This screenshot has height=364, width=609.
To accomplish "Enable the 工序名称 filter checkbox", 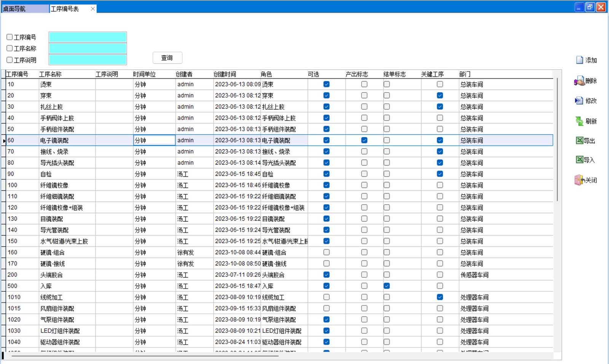I will pyautogui.click(x=10, y=48).
